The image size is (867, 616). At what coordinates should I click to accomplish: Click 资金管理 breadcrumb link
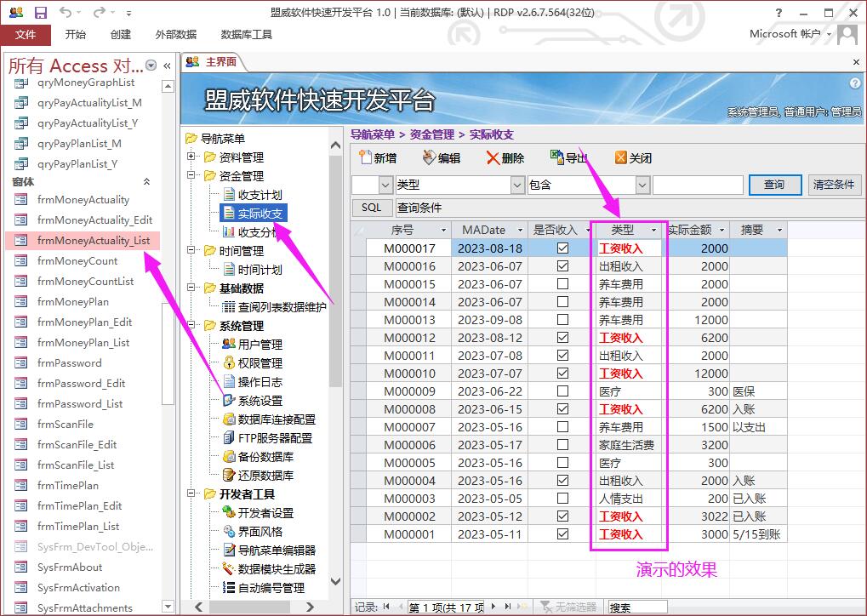point(431,134)
